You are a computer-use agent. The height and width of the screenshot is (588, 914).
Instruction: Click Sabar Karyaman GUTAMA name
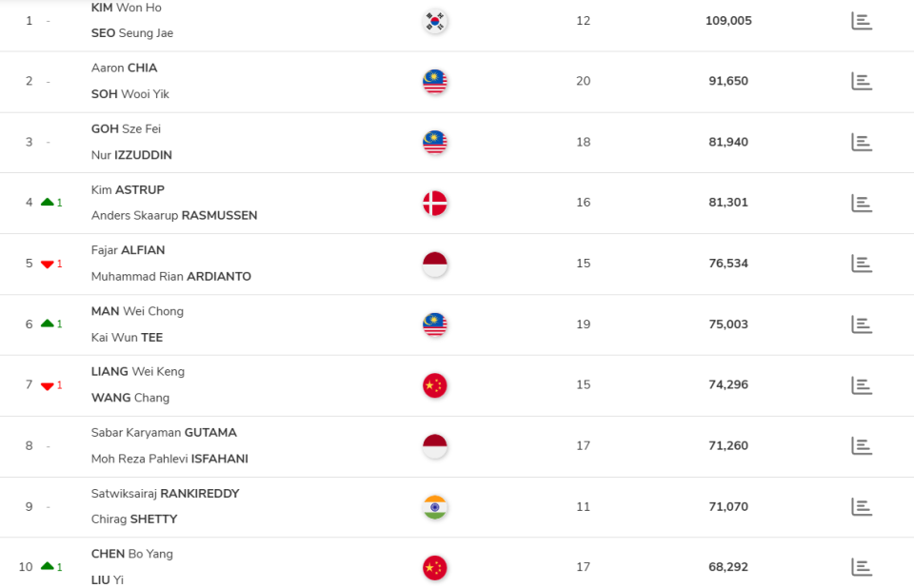(x=164, y=433)
